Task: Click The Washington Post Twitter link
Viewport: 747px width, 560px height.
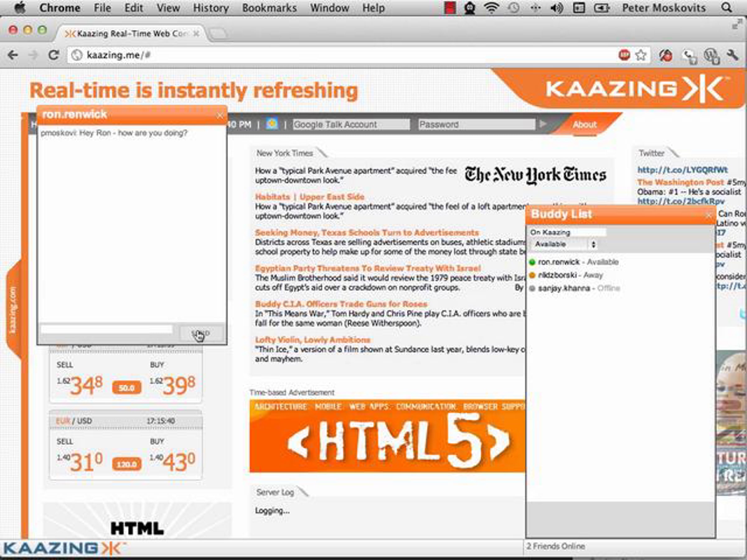Action: (x=680, y=182)
